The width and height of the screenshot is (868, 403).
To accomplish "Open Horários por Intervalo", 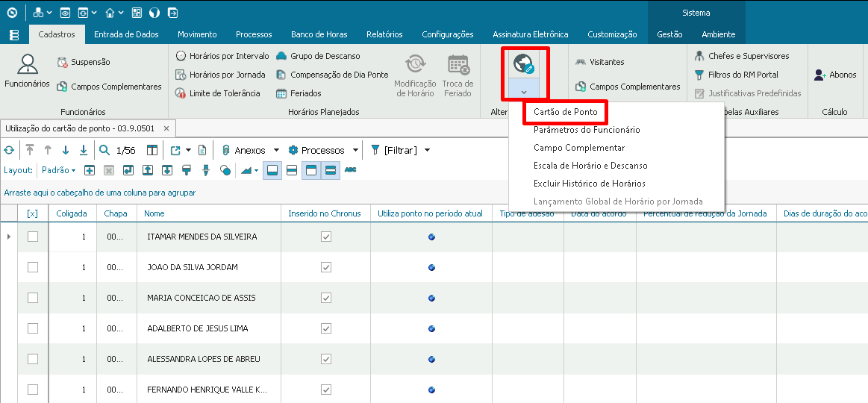I will [x=222, y=56].
